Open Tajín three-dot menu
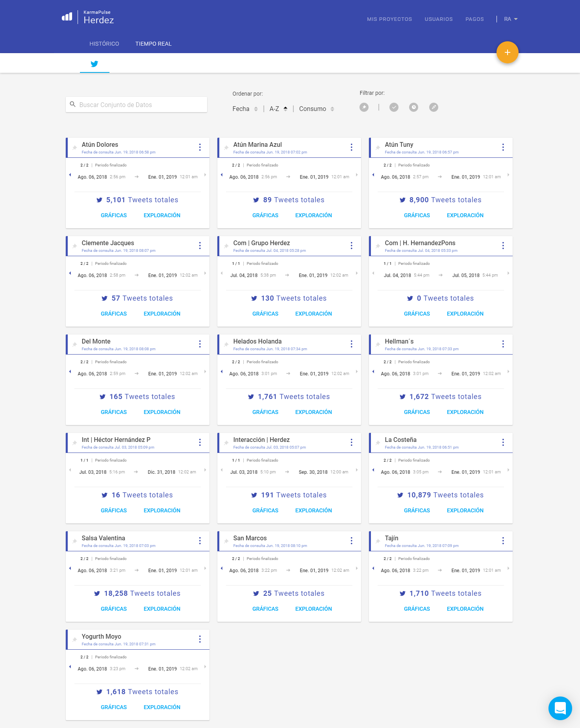The width and height of the screenshot is (580, 728). 503,541
